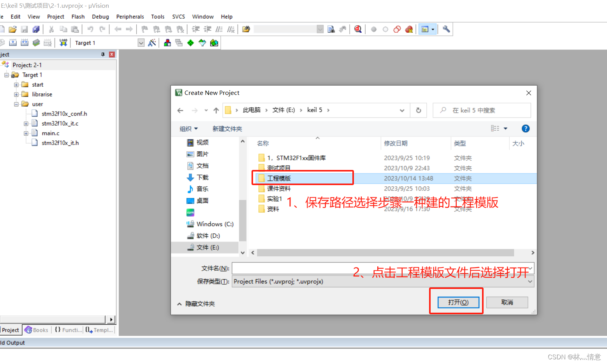Click the Paste clipboard icon
Image resolution: width=607 pixels, height=364 pixels.
[75, 29]
